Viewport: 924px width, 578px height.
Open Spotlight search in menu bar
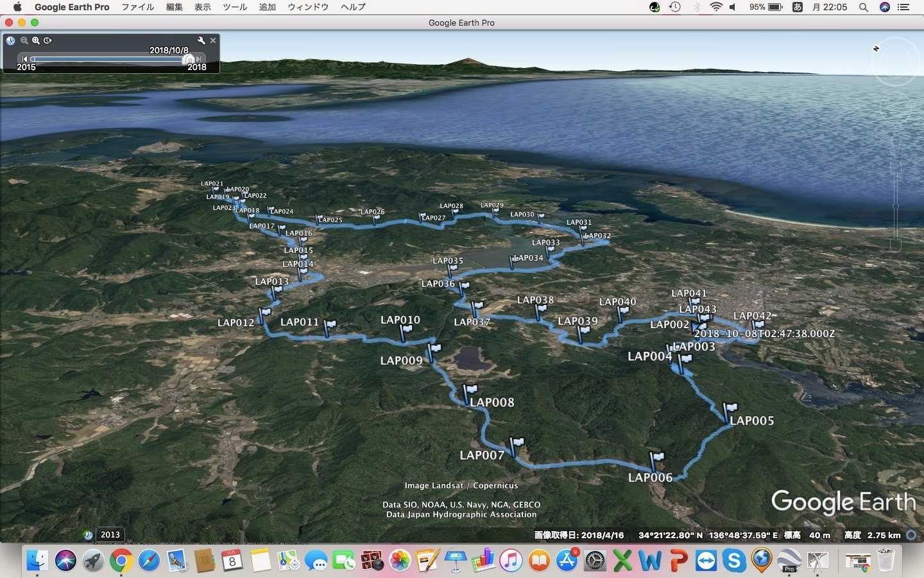point(864,7)
